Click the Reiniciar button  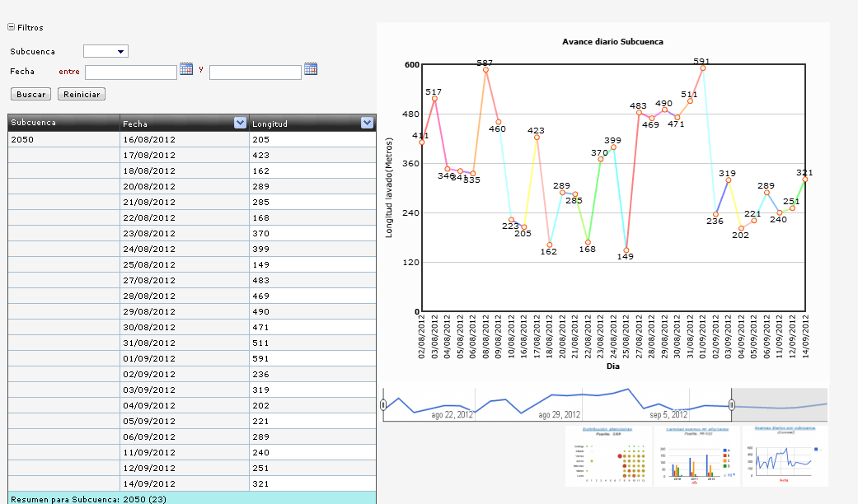click(x=82, y=94)
